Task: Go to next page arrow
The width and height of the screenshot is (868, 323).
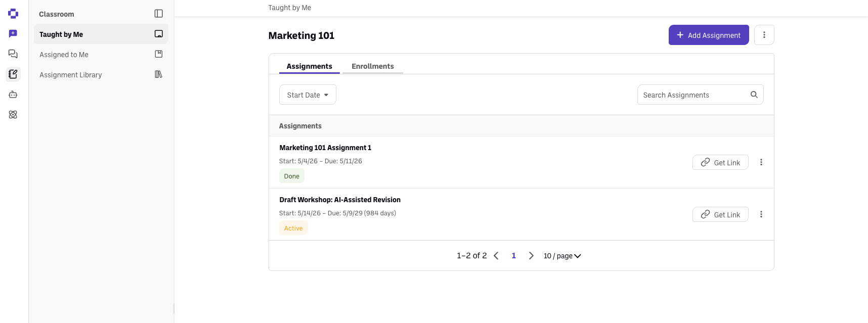Action: [x=531, y=256]
